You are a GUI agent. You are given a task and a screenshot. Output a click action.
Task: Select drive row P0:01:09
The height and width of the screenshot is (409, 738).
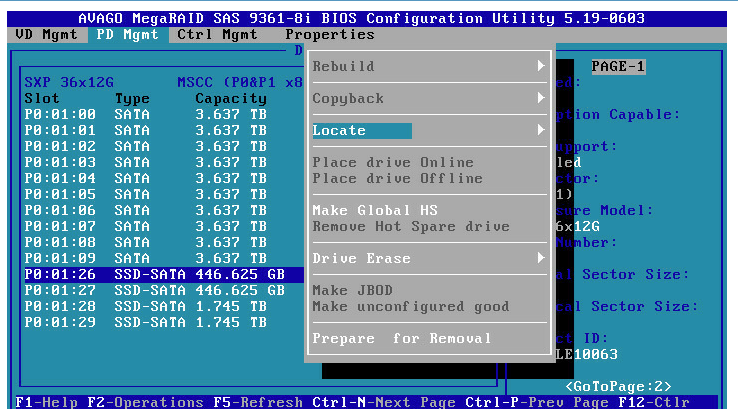pos(164,258)
